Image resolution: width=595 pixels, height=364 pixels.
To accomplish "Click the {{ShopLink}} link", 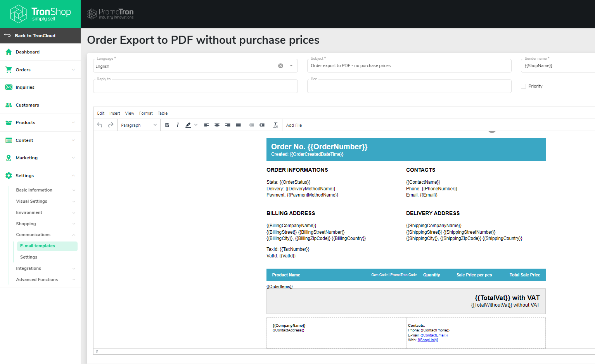I will [428, 340].
